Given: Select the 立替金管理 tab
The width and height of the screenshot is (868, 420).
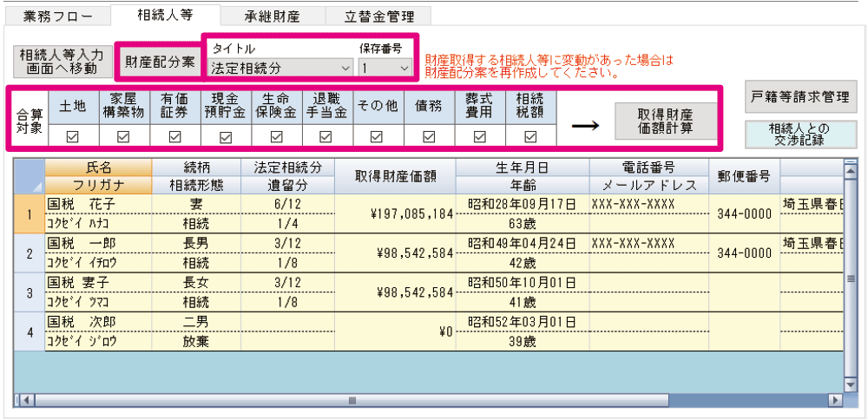Looking at the screenshot, I should point(378,16).
